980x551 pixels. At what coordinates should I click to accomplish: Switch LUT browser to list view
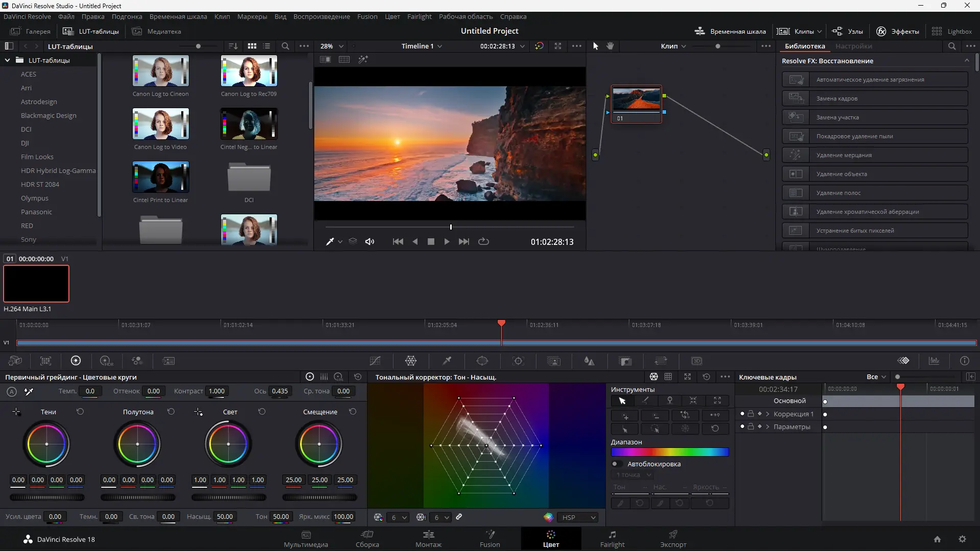(266, 46)
